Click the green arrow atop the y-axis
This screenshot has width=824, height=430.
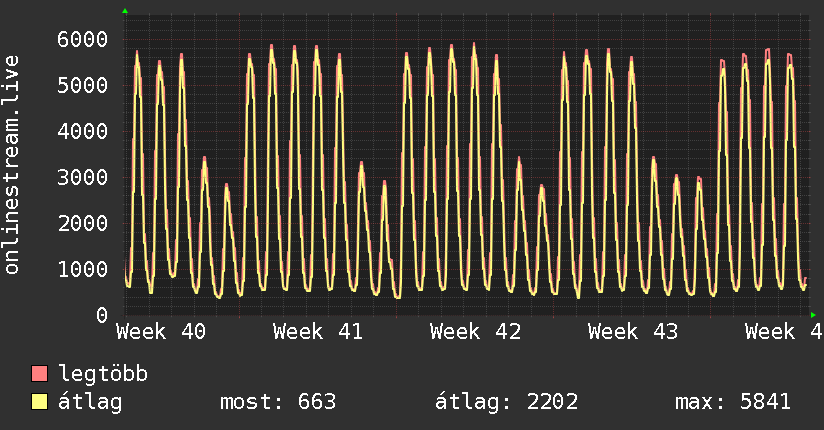[125, 11]
